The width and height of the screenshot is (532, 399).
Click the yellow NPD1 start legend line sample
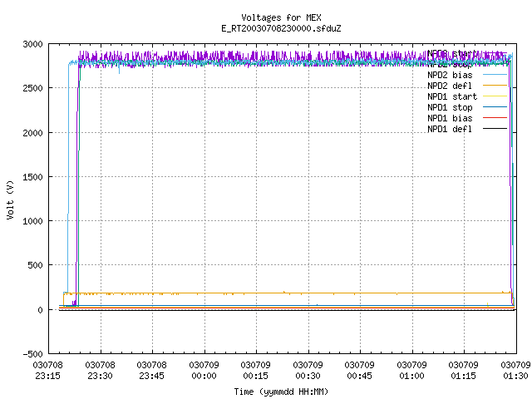click(495, 96)
